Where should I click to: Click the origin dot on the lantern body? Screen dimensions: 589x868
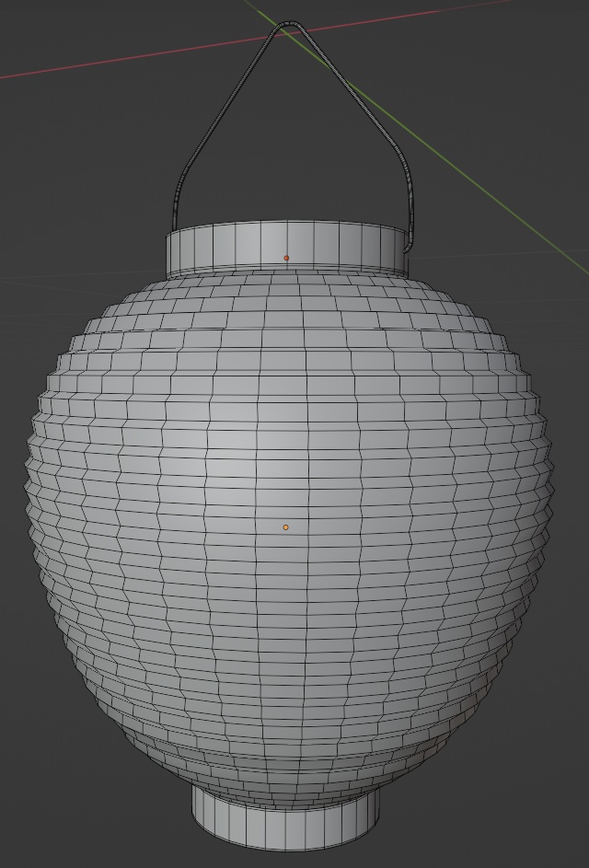285,527
